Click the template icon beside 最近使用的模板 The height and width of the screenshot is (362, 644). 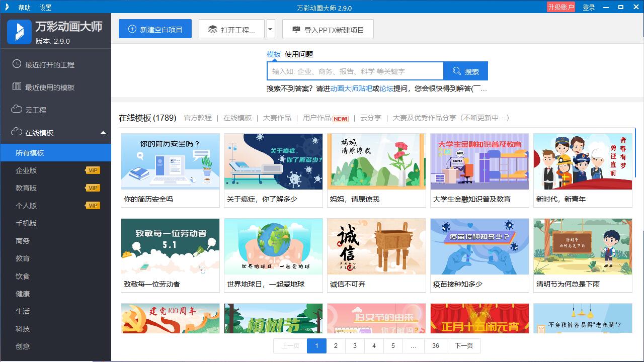[x=17, y=86]
